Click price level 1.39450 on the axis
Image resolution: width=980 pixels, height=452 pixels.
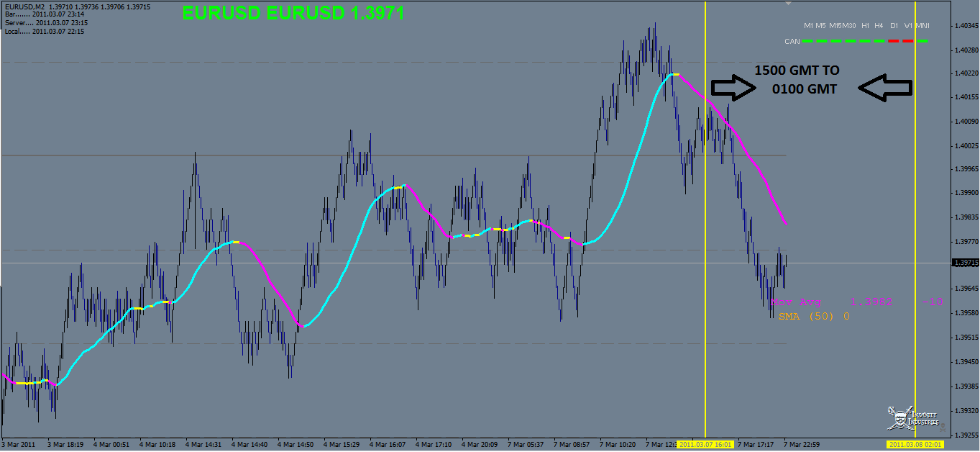965,361
